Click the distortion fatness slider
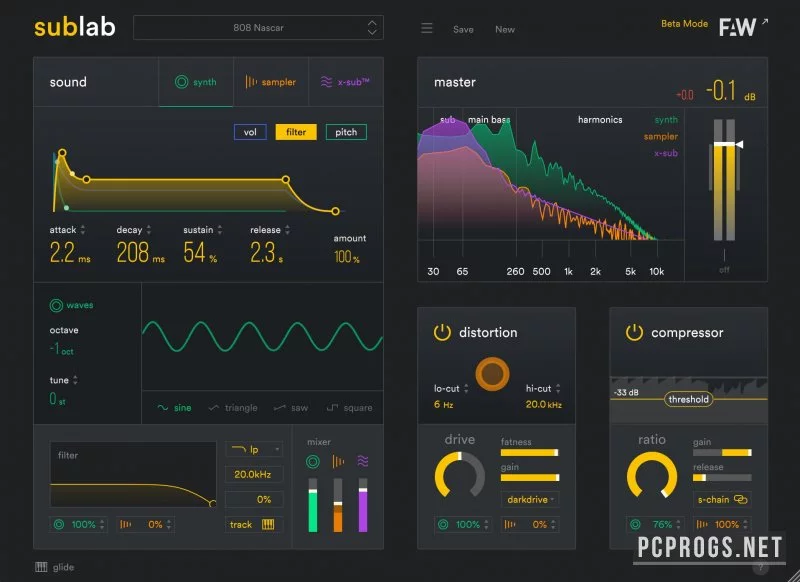This screenshot has width=800, height=582. pos(530,452)
